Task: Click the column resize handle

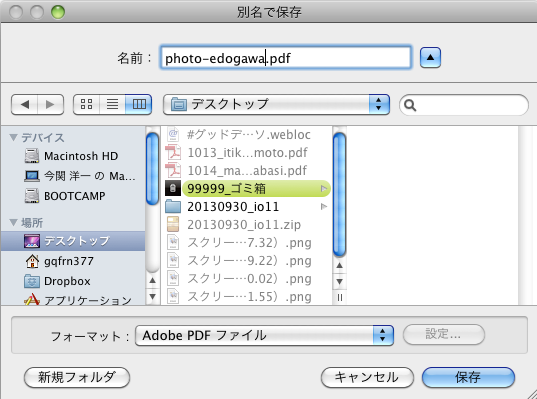Action: (x=340, y=298)
